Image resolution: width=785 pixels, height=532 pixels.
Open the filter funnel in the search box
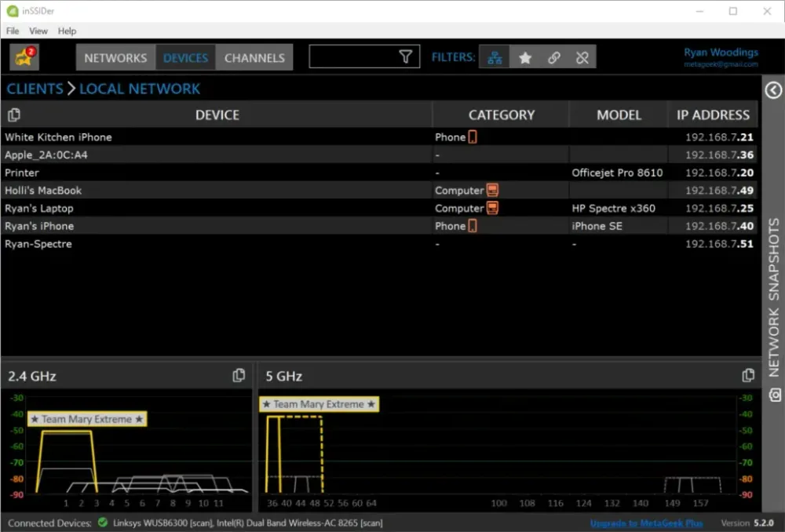[x=405, y=56]
